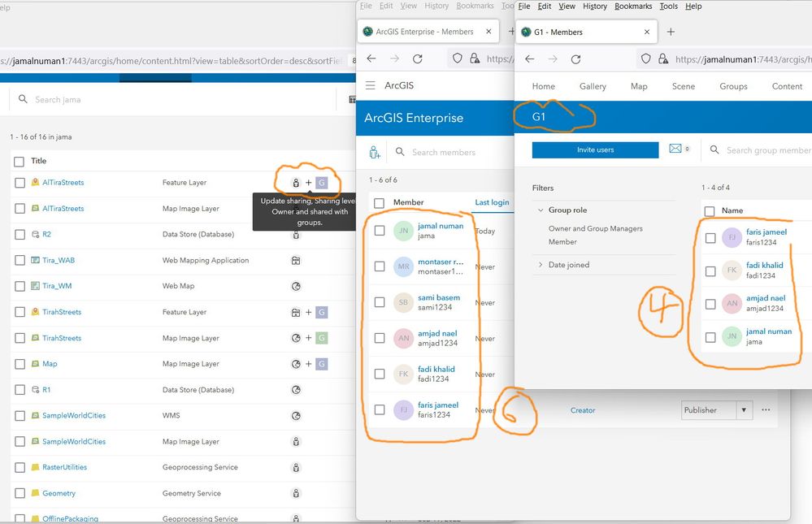This screenshot has height=524, width=812.
Task: Click the owner sharing icon on the Geometry row
Action: tap(296, 493)
